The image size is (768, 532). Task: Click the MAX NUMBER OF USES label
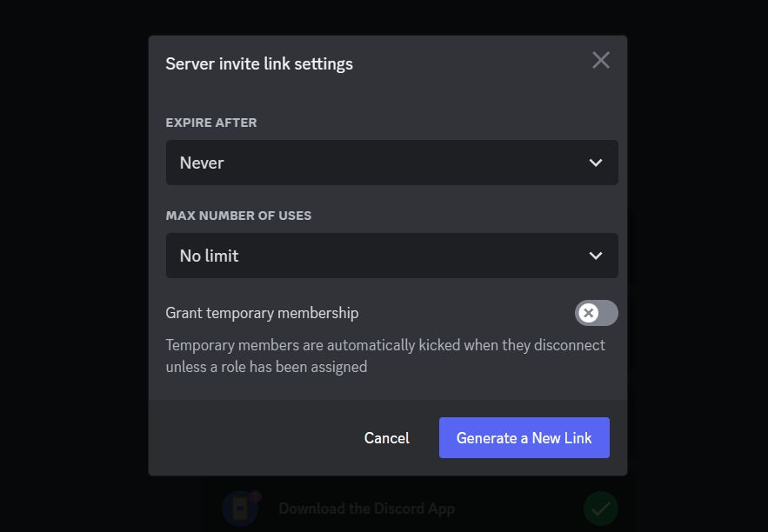[x=238, y=216]
